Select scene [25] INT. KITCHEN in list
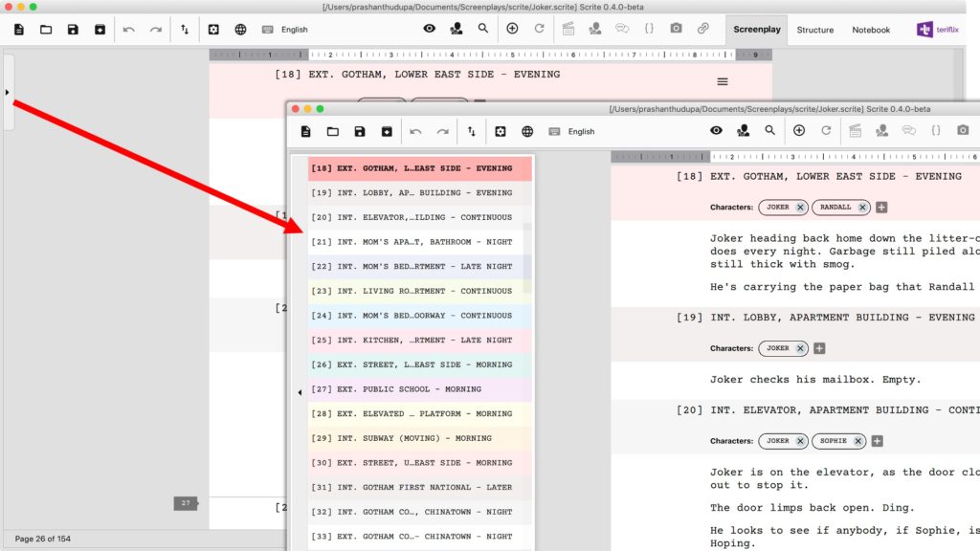The height and width of the screenshot is (551, 980). click(419, 340)
